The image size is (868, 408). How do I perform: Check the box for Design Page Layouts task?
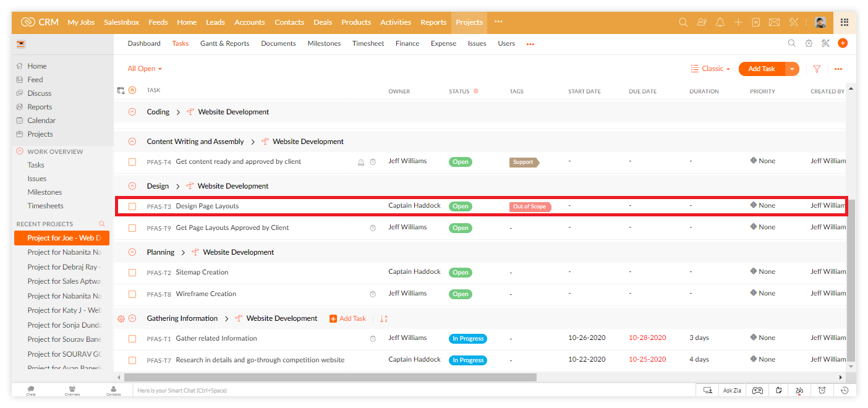coord(132,206)
